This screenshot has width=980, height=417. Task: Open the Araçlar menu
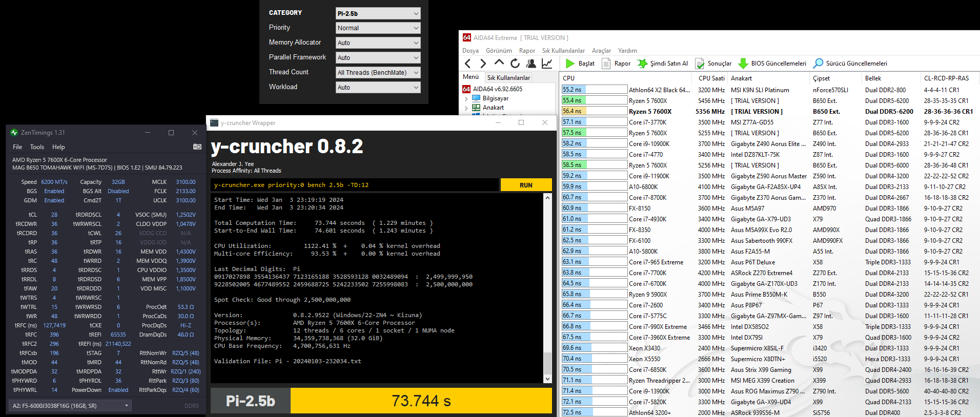coord(601,51)
